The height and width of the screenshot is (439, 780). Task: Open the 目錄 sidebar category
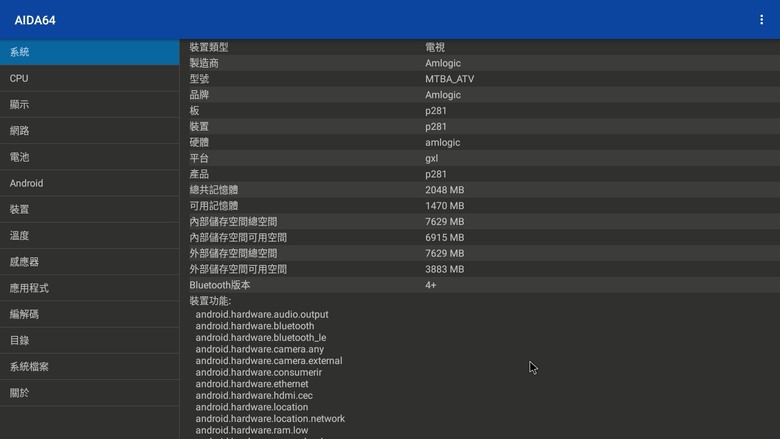(x=90, y=341)
